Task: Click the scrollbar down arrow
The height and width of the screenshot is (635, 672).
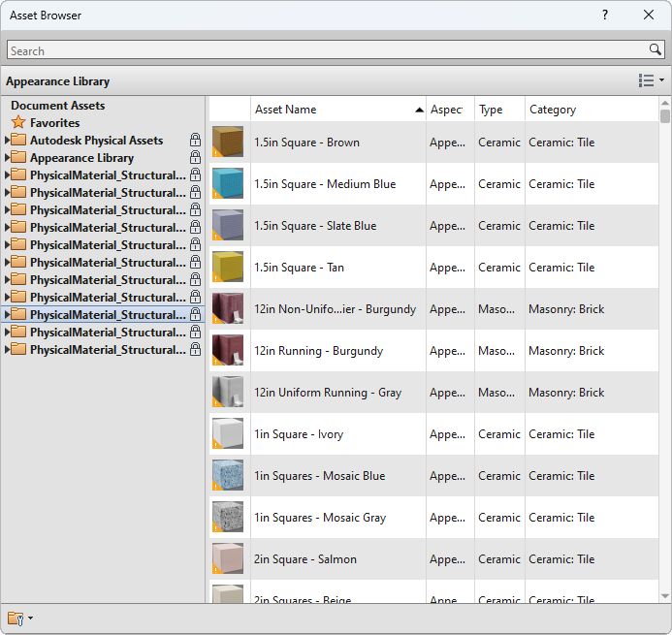Action: click(664, 596)
